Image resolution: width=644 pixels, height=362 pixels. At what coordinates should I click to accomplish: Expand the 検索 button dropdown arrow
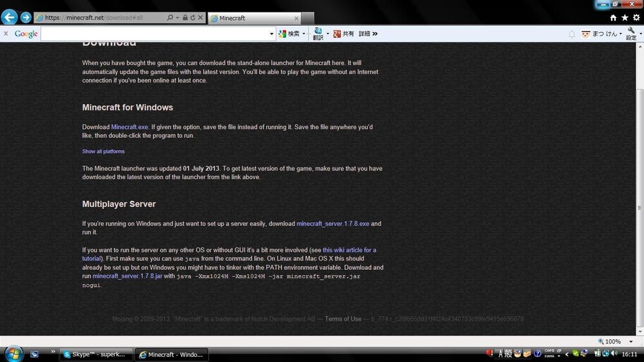coord(304,33)
